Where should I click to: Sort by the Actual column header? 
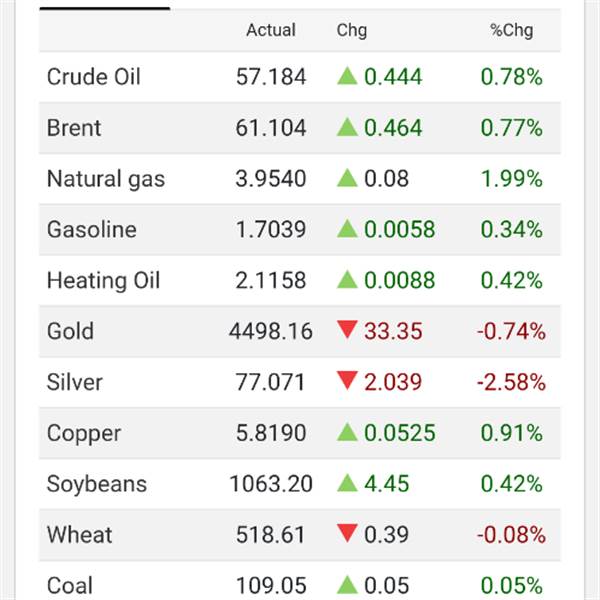pos(270,30)
